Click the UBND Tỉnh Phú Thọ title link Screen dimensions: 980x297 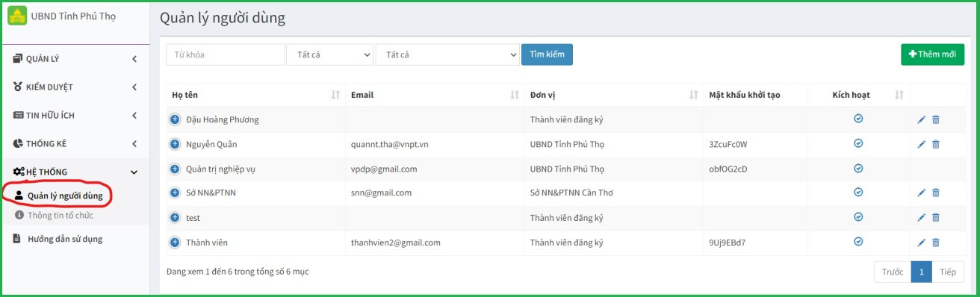[x=73, y=16]
